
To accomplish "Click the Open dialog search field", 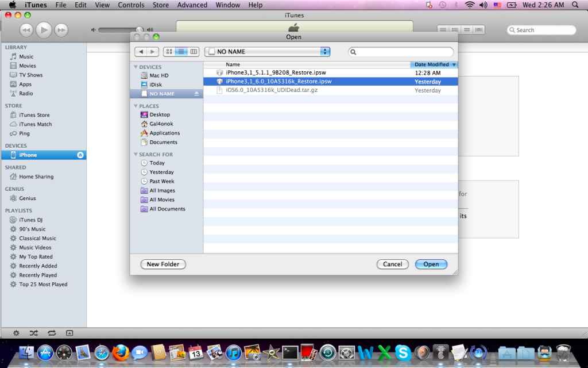I will tap(401, 52).
